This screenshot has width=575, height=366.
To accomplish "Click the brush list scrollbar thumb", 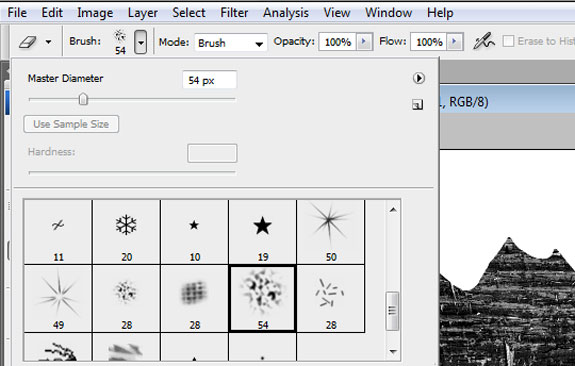I will (393, 311).
